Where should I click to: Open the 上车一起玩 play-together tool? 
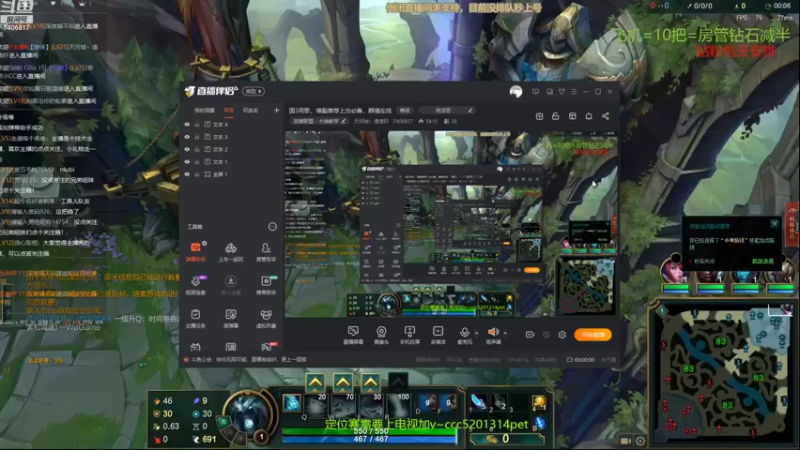click(x=231, y=252)
